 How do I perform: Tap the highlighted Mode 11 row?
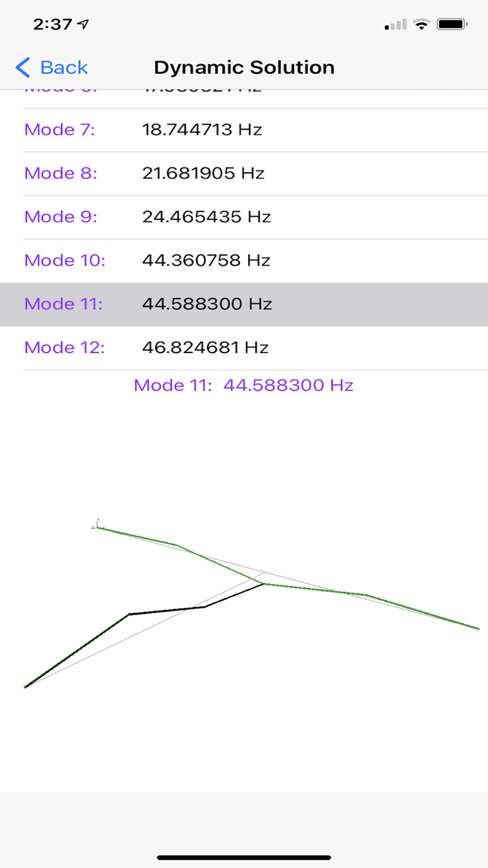click(x=244, y=304)
